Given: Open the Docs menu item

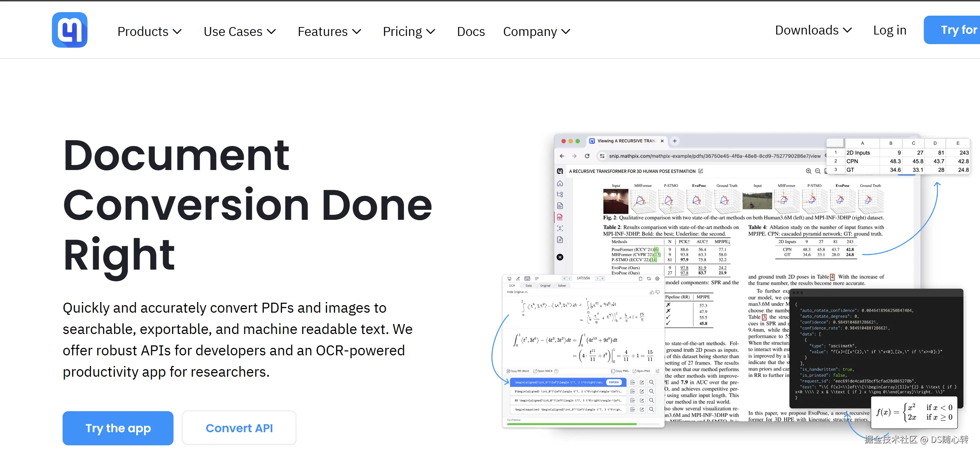Looking at the screenshot, I should pos(470,32).
